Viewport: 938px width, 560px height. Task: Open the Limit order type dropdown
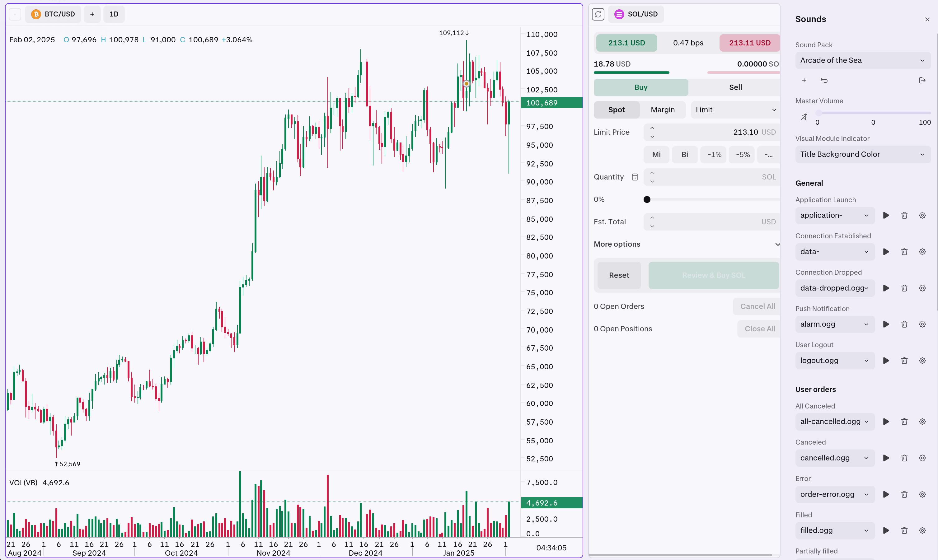point(734,110)
